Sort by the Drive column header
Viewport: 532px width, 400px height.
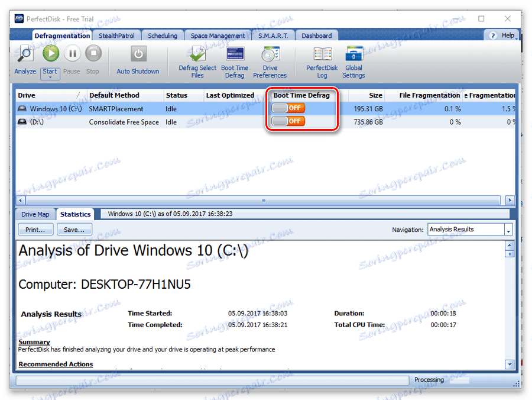click(x=51, y=95)
